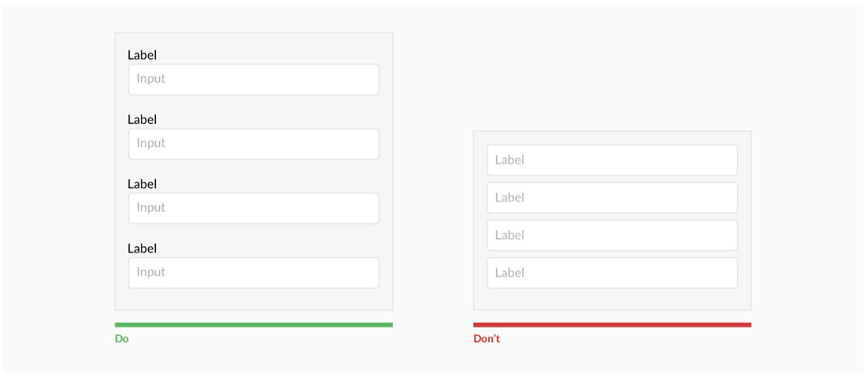Click the gray Label placeholder text in top Don't field
Screen dimensions: 868x376
(509, 160)
